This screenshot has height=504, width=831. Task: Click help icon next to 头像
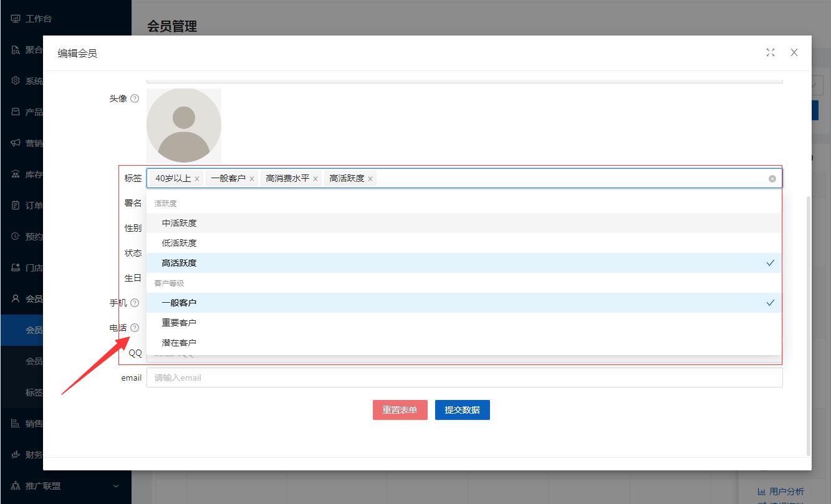click(135, 98)
